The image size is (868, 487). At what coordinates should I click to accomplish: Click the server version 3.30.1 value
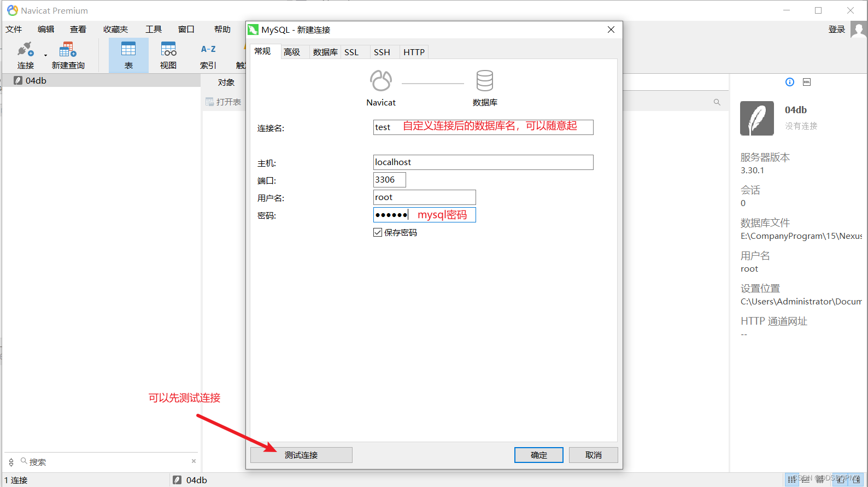(753, 171)
